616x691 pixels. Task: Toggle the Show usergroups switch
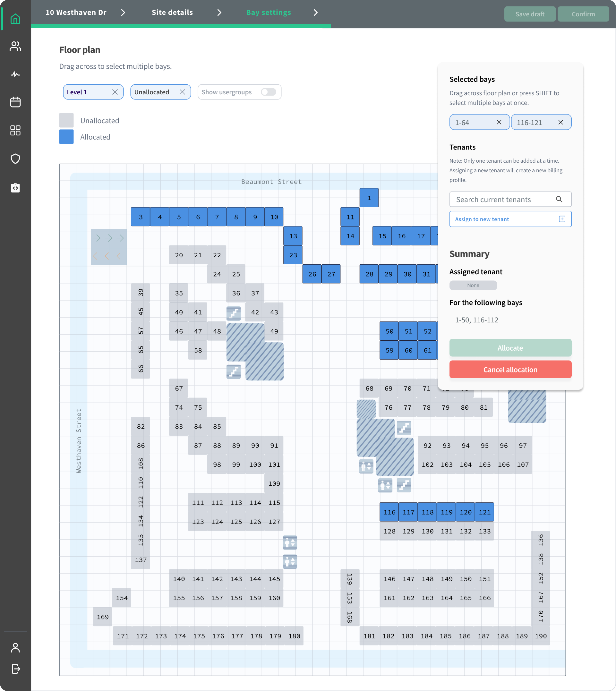point(269,92)
